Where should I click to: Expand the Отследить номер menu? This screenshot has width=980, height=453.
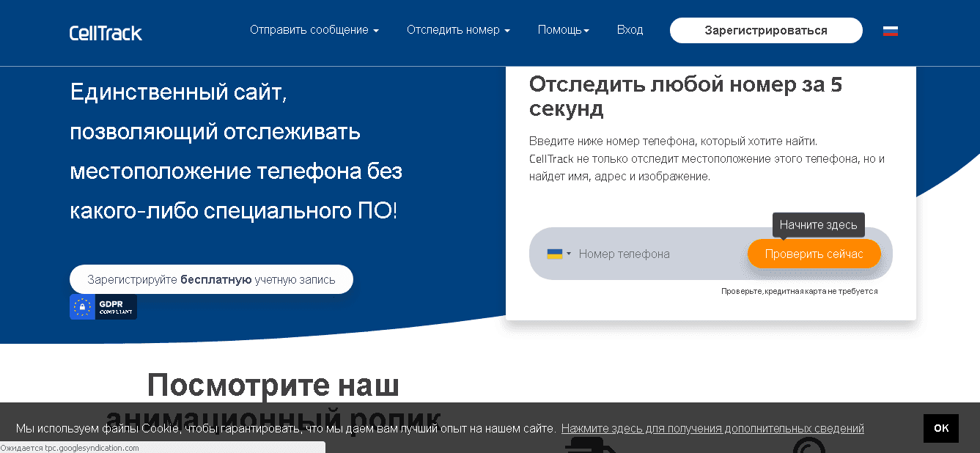[458, 30]
